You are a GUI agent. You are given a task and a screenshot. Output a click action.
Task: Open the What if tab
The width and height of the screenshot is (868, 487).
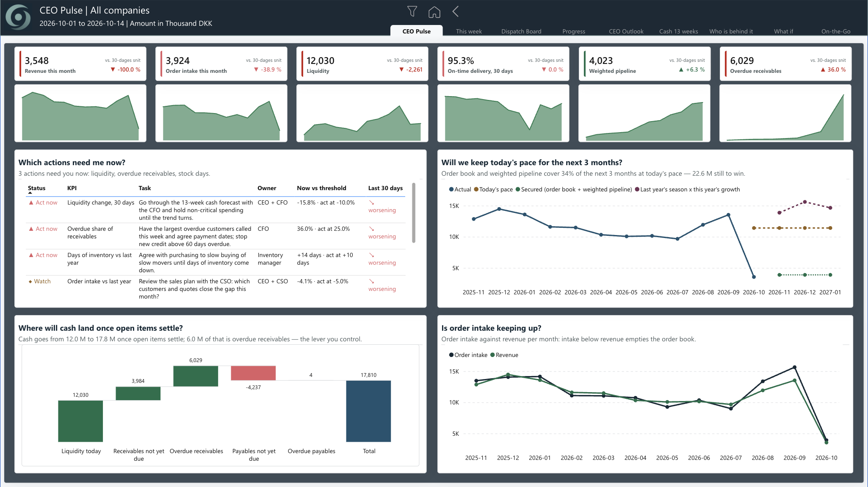[x=783, y=31]
